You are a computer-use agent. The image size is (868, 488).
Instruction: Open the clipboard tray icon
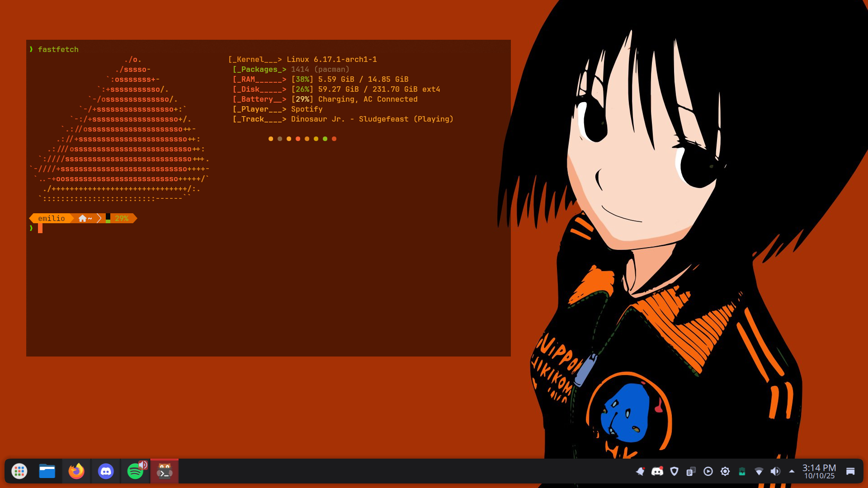pyautogui.click(x=691, y=471)
